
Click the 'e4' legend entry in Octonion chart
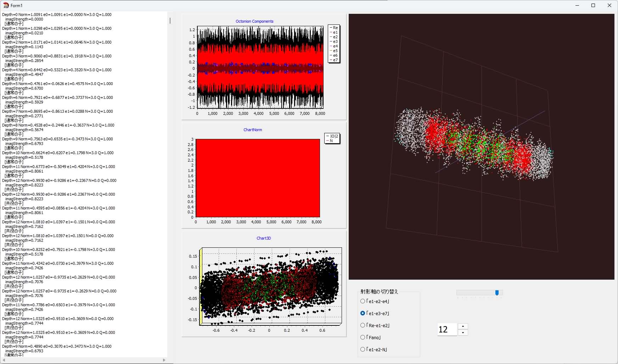click(x=334, y=46)
